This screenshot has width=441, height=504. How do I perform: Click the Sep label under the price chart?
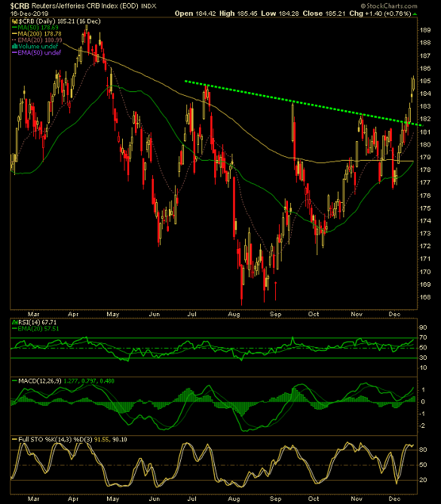click(275, 315)
